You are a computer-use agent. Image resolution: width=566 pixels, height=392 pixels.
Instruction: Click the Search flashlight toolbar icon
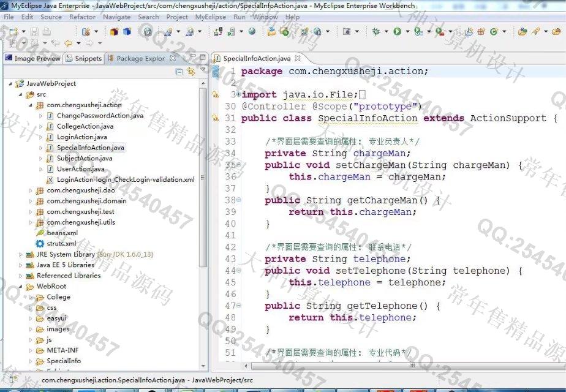535,32
